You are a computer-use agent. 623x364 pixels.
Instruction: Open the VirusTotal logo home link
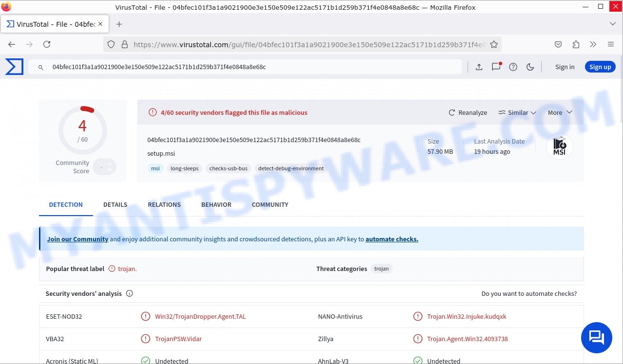click(x=14, y=67)
